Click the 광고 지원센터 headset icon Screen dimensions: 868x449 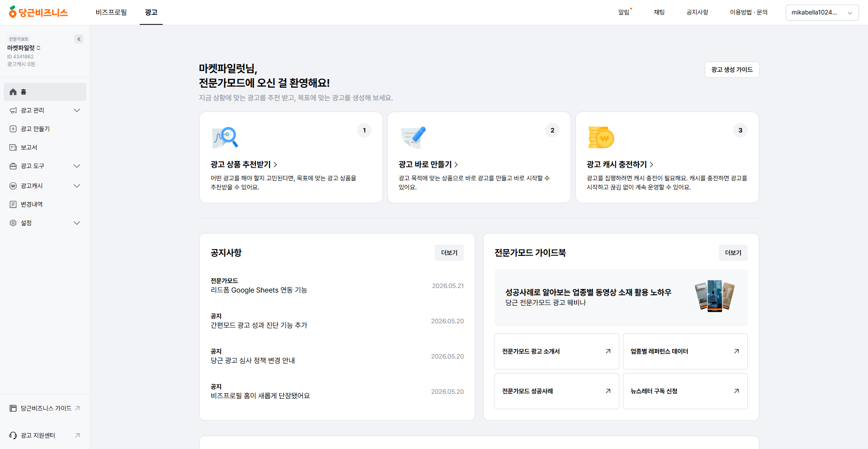pyautogui.click(x=13, y=435)
